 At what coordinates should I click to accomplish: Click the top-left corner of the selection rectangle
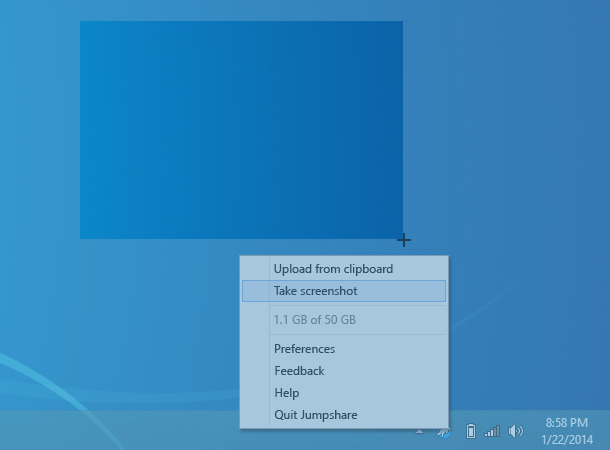81,22
